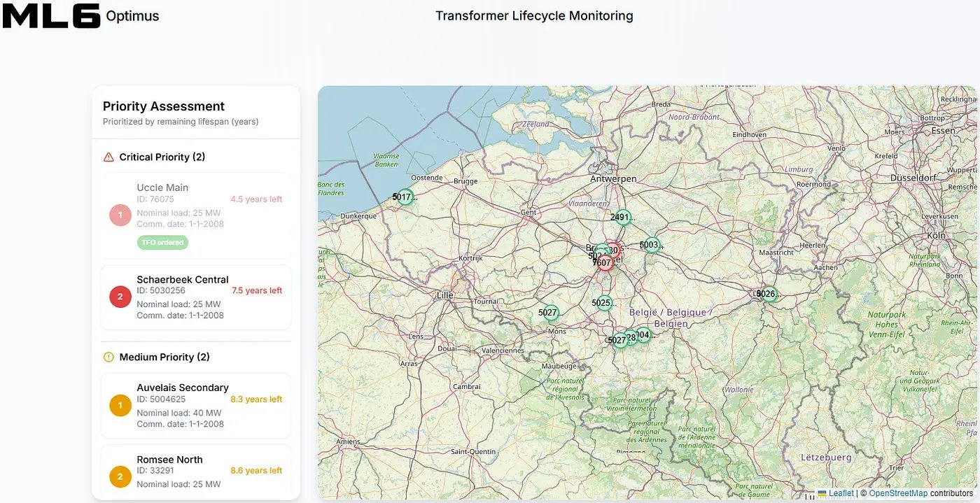The image size is (980, 503).
Task: Select map marker 5017 near Oostende
Action: tap(405, 197)
